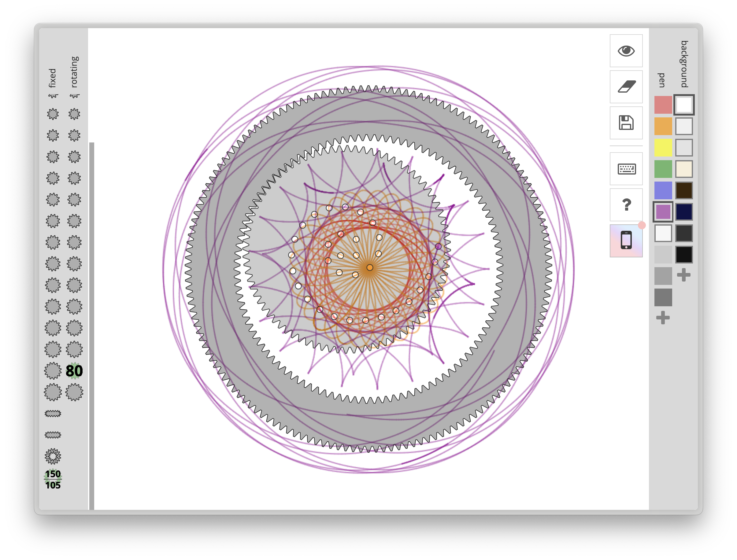Open keyboard shortcuts via keyboard icon
Screen dimensions: 737x560
coord(626,169)
